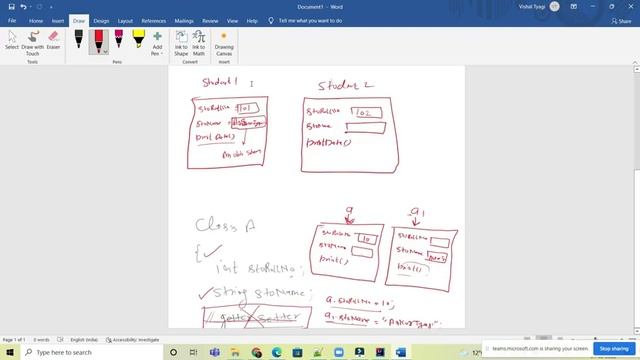Image resolution: width=640 pixels, height=360 pixels.
Task: Click the Page 1 of 1 status indicator
Action: (14, 340)
